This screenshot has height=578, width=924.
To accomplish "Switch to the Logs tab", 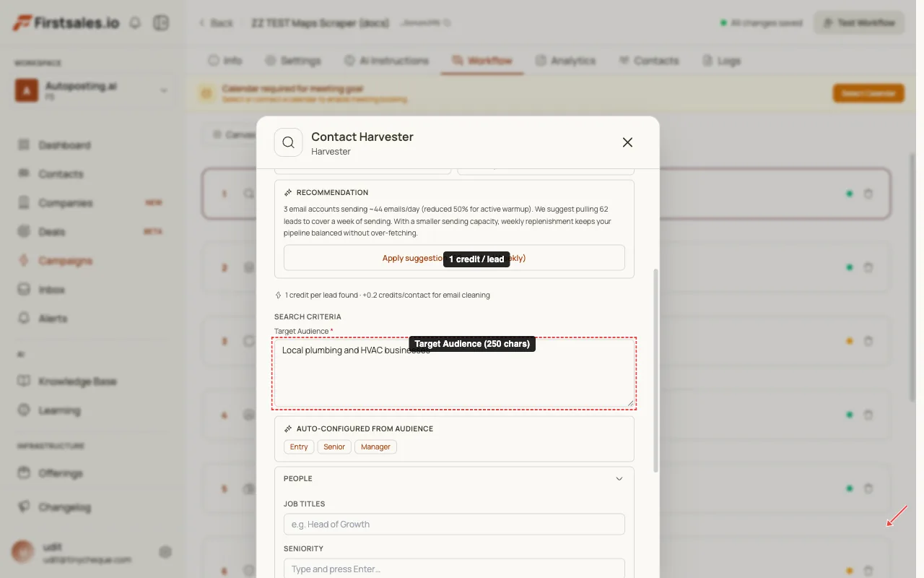I will pos(720,61).
